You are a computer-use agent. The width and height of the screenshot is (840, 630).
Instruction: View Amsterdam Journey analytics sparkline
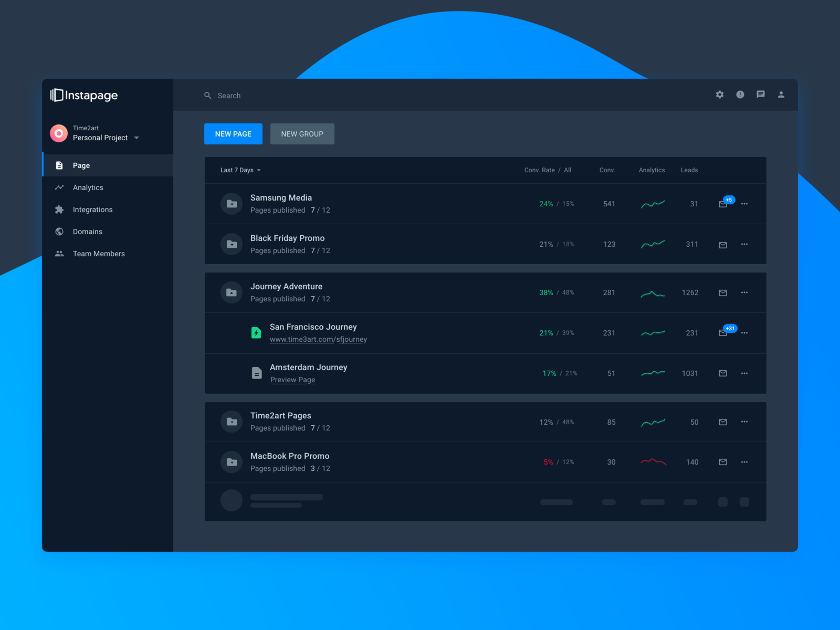tap(653, 373)
